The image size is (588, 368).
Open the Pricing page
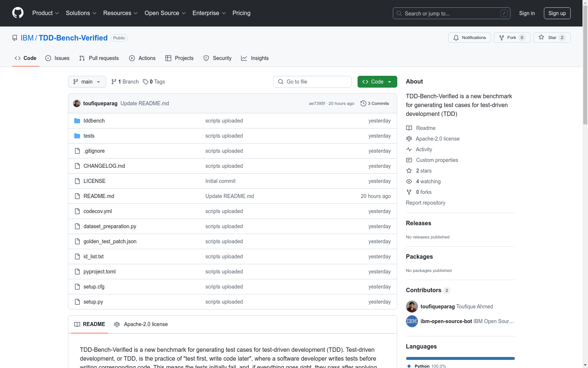point(241,13)
